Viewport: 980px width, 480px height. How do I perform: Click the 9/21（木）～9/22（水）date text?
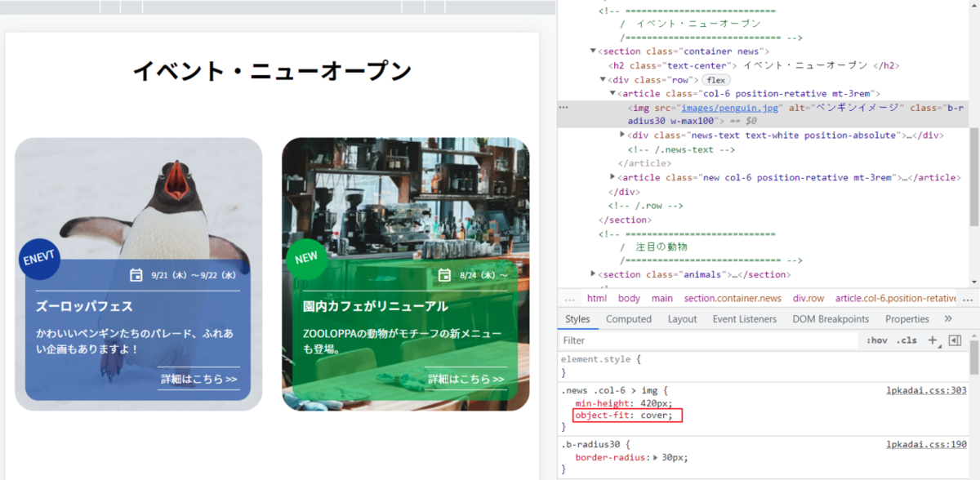click(194, 276)
